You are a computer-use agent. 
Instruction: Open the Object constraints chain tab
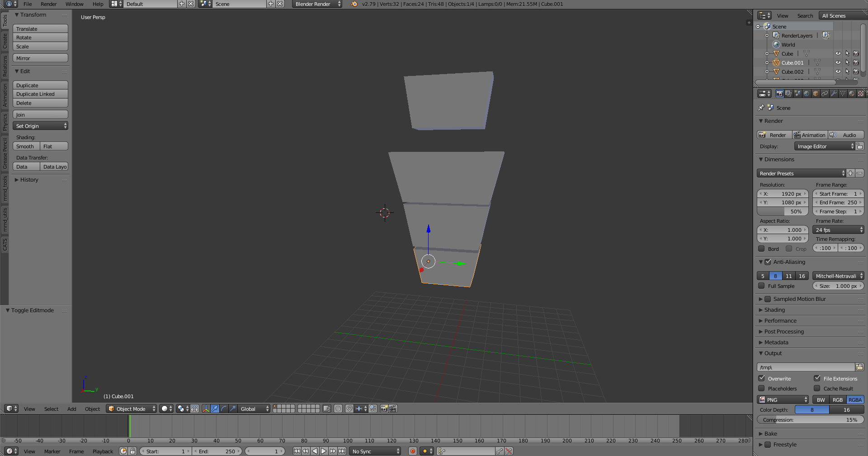tap(825, 94)
